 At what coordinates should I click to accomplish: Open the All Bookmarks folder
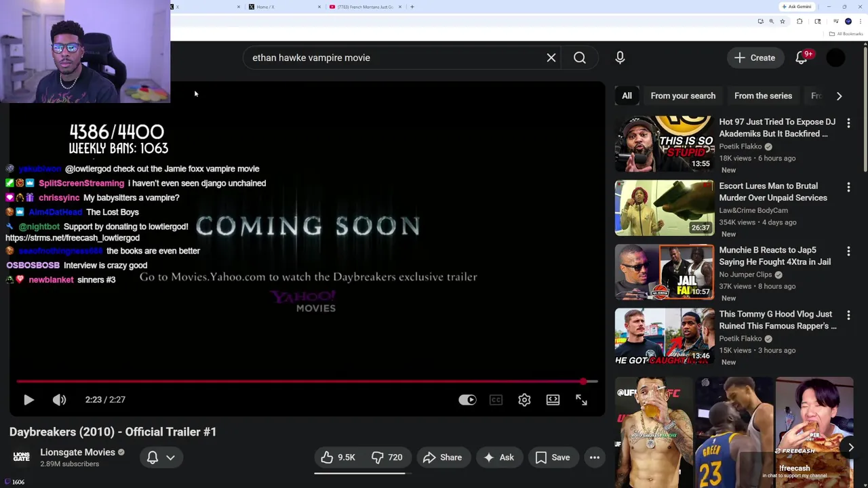pyautogui.click(x=846, y=34)
